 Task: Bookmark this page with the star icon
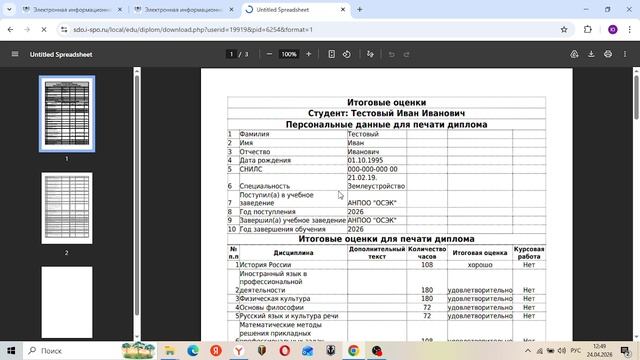click(564, 29)
